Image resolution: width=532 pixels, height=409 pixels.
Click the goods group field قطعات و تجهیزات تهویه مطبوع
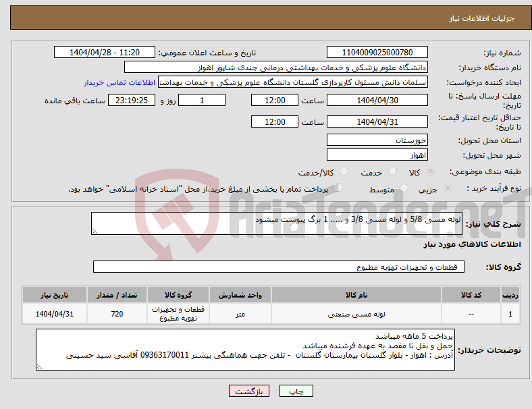(x=279, y=267)
